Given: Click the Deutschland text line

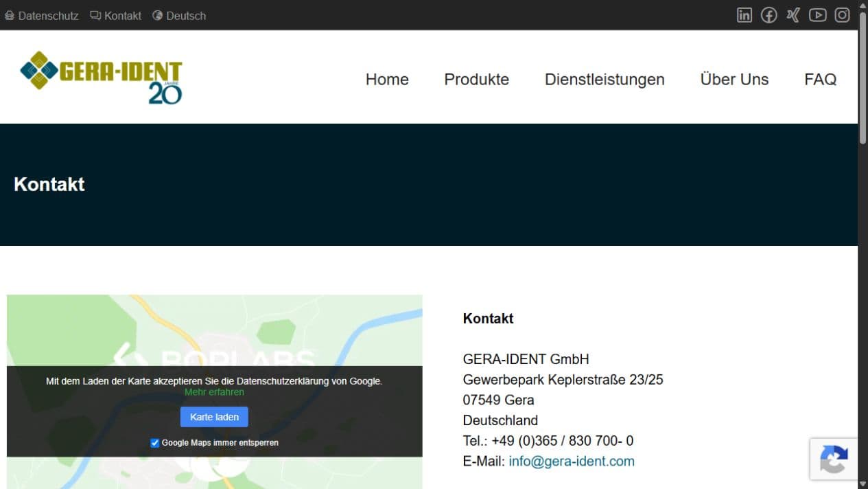Looking at the screenshot, I should (x=500, y=420).
